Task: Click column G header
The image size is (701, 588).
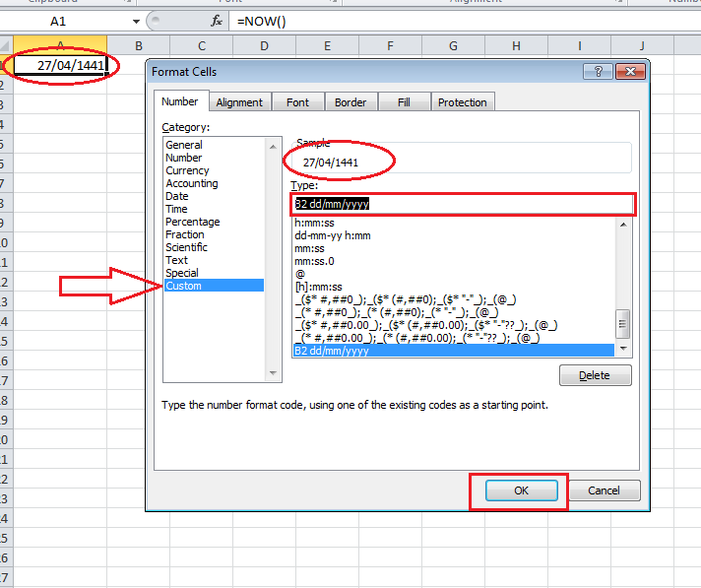Action: click(x=453, y=45)
